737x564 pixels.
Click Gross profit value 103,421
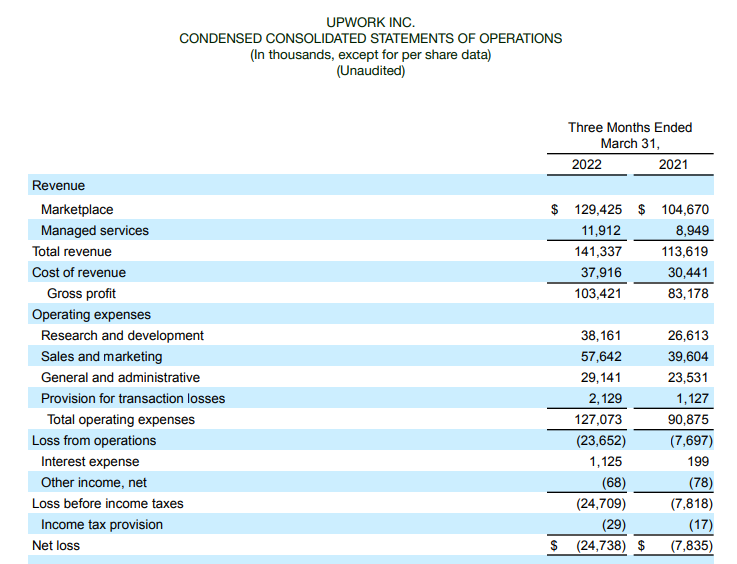pyautogui.click(x=598, y=293)
